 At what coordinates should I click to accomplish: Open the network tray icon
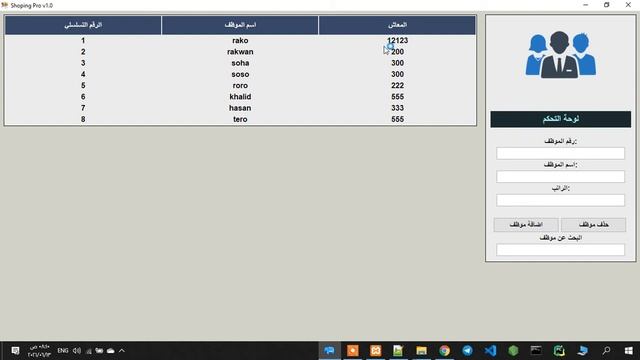89,351
